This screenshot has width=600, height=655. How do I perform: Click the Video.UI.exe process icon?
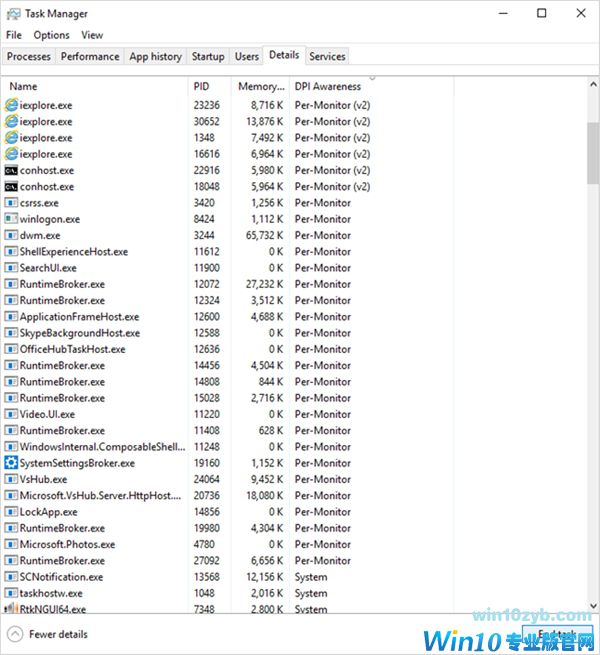pyautogui.click(x=11, y=414)
